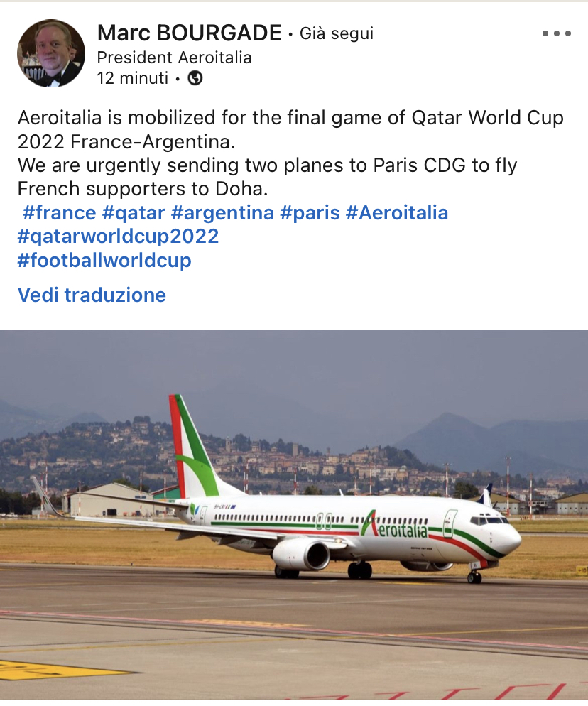
Task: Open the #qatarworldcup2022 hashtag
Action: tap(118, 236)
